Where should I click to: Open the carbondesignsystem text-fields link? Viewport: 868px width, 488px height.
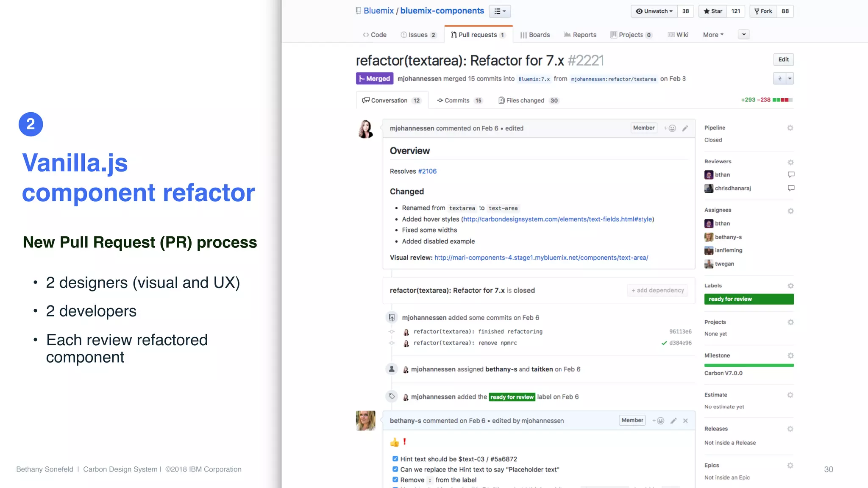[557, 219]
